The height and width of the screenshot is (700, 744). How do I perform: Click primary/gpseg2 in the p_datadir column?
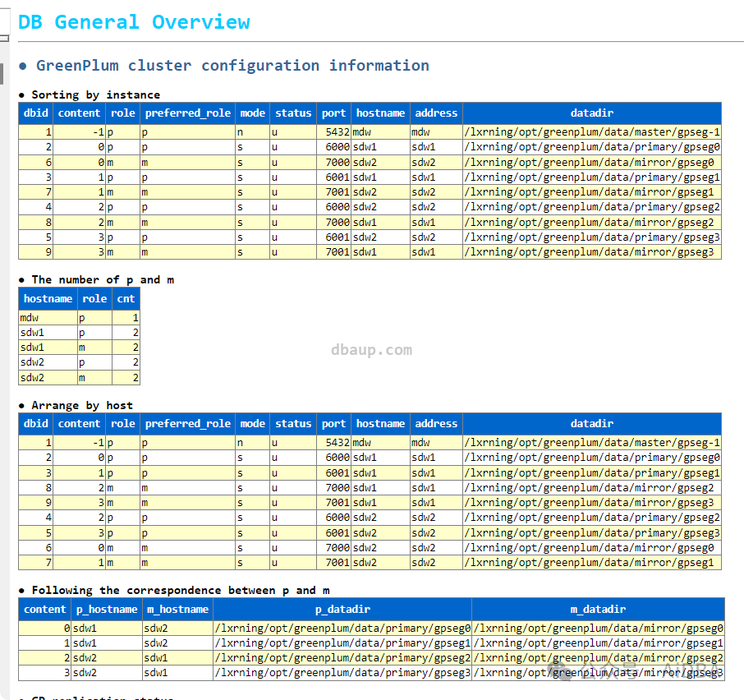tap(342, 658)
